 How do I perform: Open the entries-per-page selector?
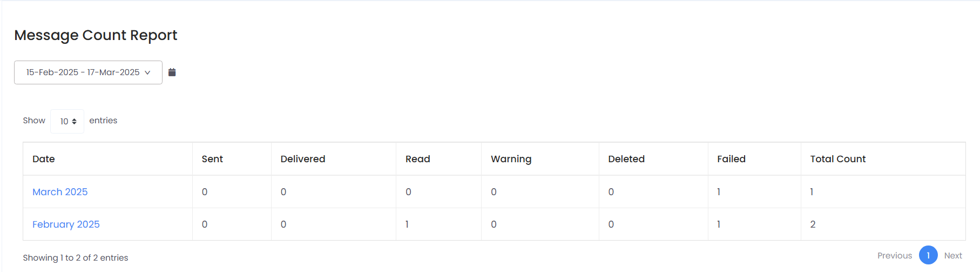67,121
